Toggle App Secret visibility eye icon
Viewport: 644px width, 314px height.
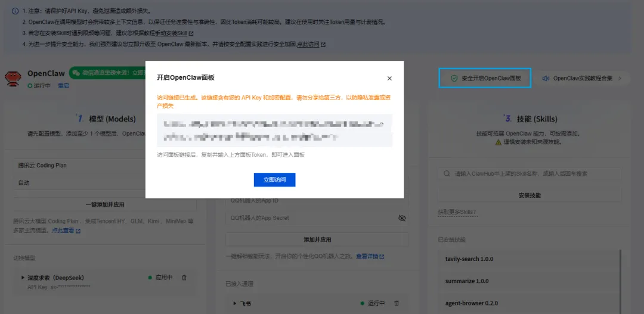point(402,218)
